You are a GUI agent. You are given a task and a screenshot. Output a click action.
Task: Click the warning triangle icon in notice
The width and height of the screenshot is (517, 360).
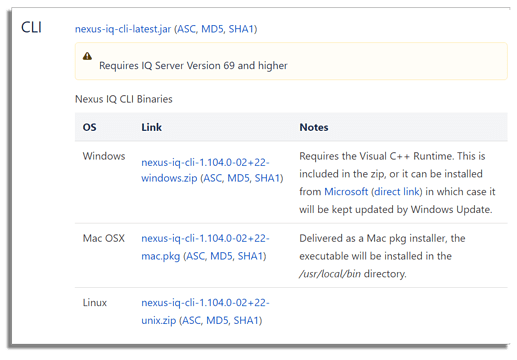click(87, 56)
